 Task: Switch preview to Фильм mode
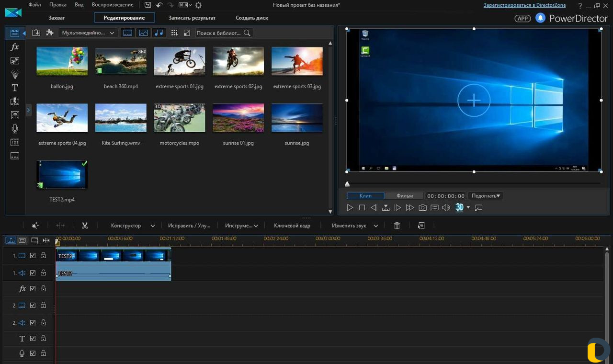click(405, 196)
